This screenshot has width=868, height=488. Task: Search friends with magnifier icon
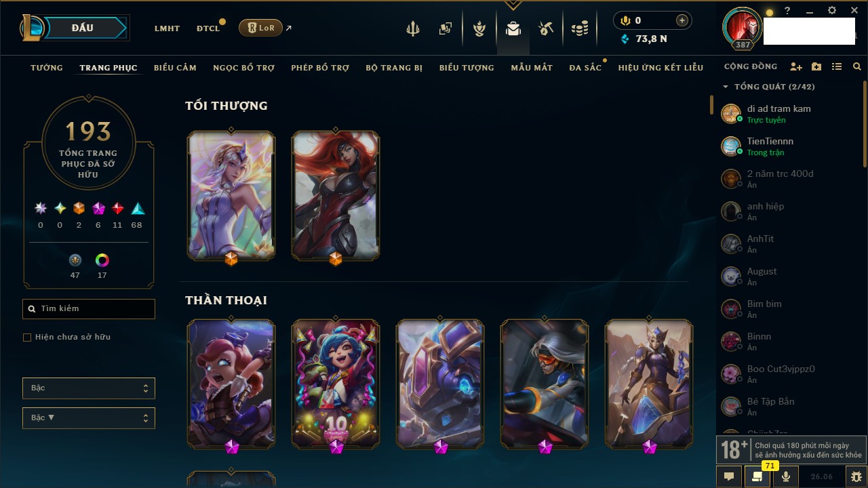[x=857, y=67]
